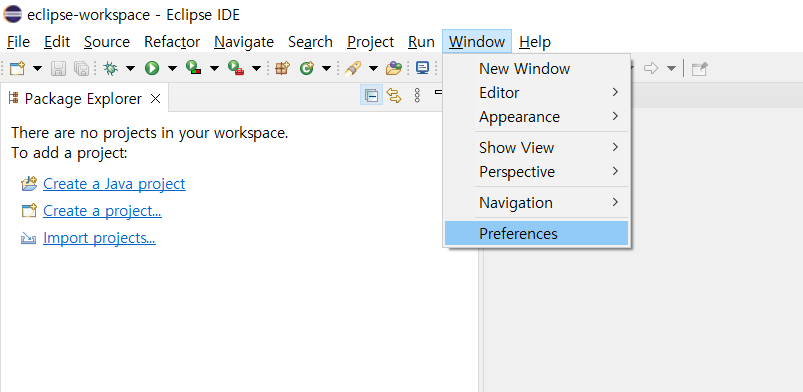Click the New wizard toolbar icon

coord(17,68)
